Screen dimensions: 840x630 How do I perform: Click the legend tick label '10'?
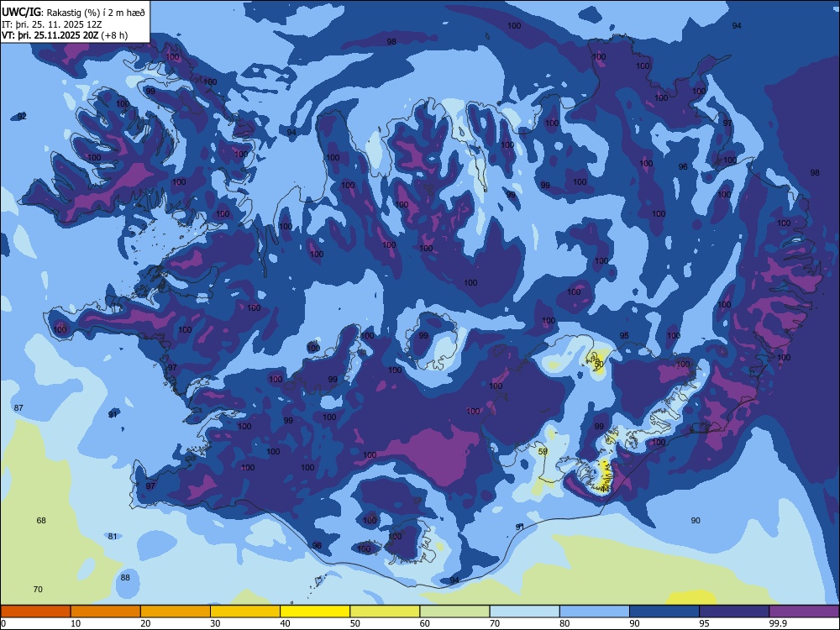pos(76,623)
